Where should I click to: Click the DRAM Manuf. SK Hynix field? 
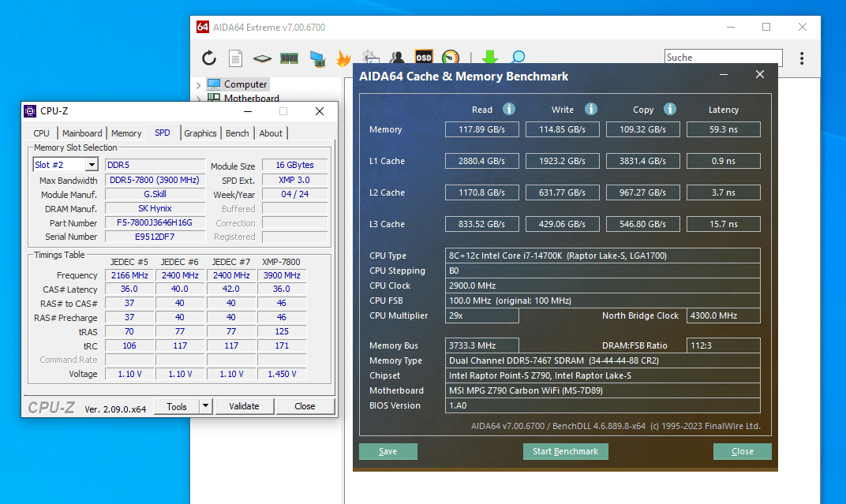pyautogui.click(x=155, y=208)
